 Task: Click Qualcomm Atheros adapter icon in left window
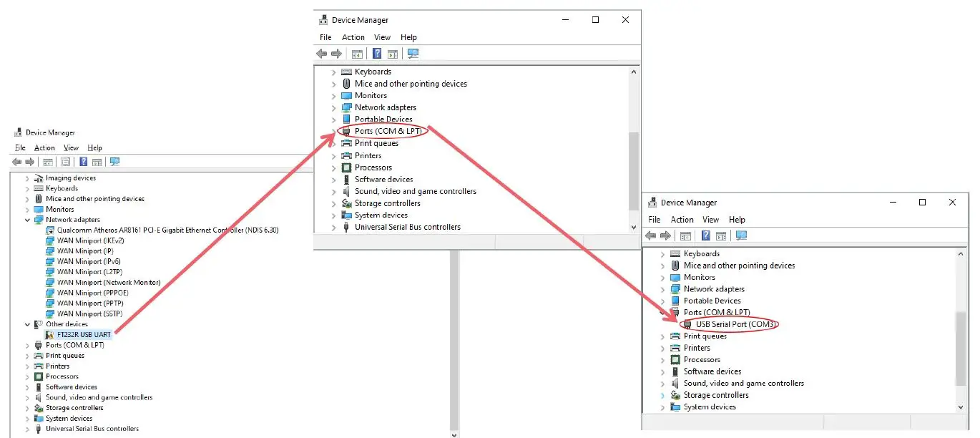pos(49,230)
